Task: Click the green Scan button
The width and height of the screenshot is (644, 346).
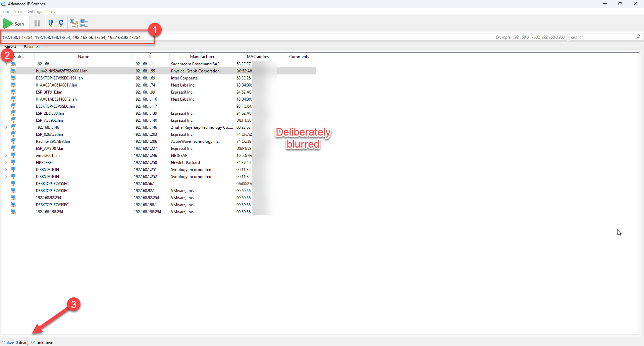Action: (14, 23)
